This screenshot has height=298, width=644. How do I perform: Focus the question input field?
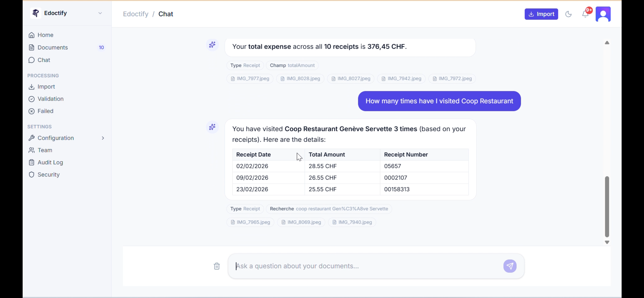[356, 266]
